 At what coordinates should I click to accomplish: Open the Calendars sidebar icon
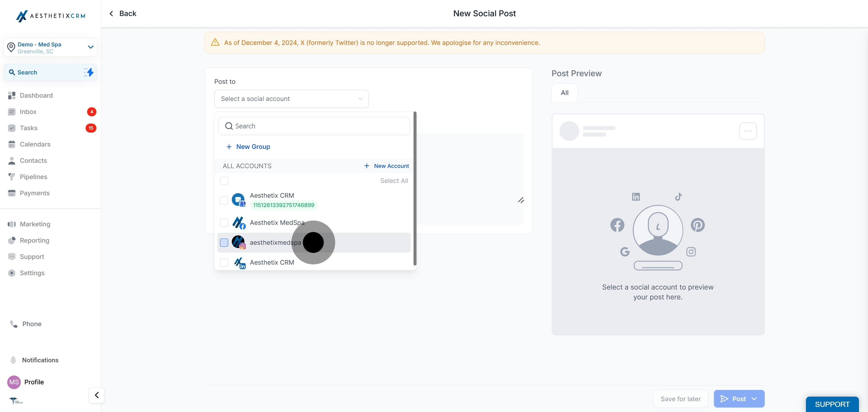(x=12, y=144)
